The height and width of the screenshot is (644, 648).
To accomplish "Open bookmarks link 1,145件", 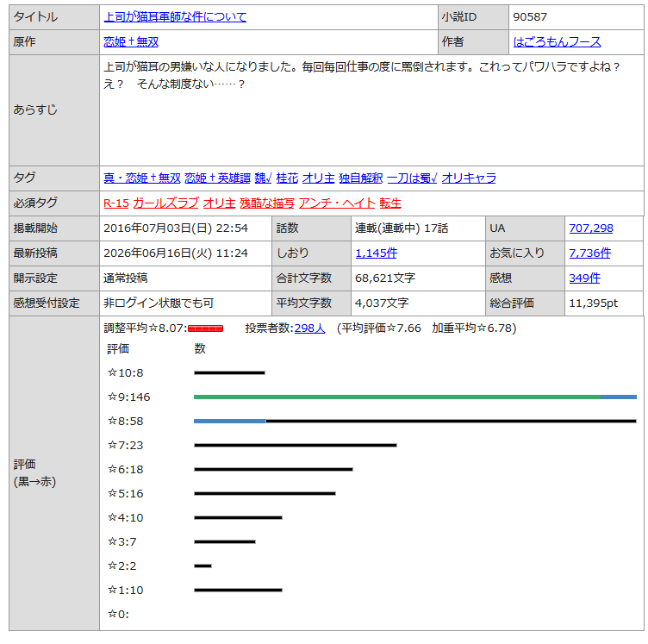I will [376, 253].
